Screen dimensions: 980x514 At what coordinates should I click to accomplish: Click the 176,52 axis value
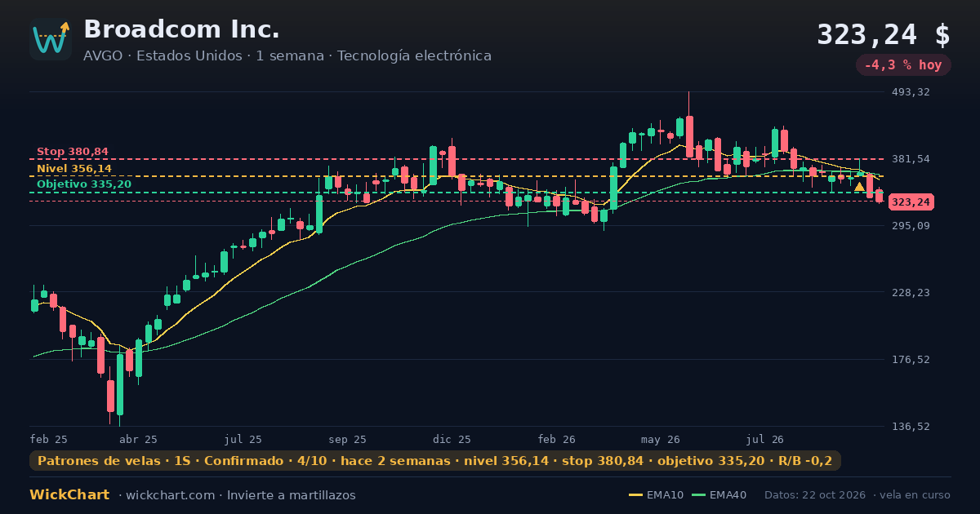click(911, 360)
